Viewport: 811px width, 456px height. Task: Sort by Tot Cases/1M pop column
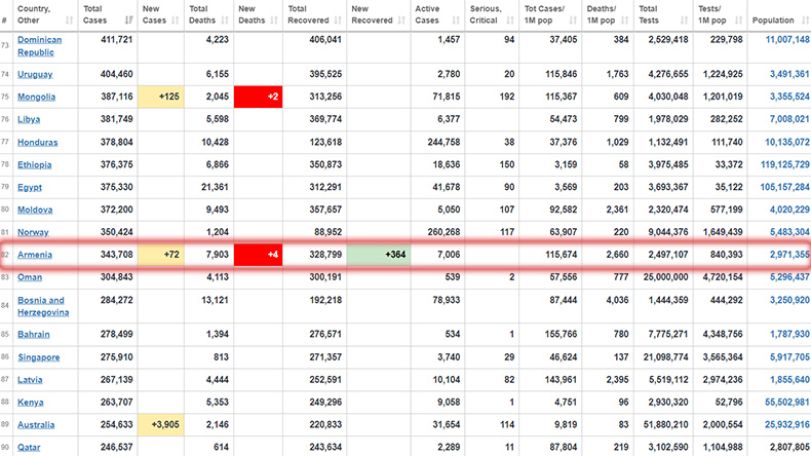[x=550, y=15]
